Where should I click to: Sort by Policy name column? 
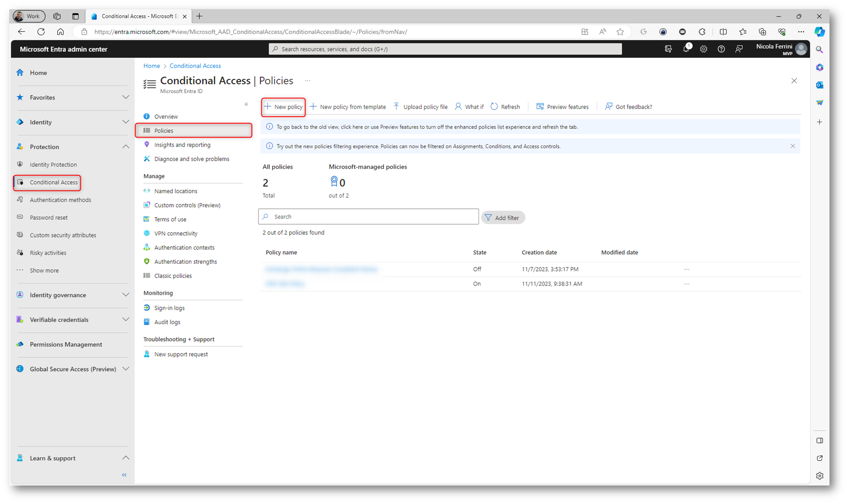point(281,252)
